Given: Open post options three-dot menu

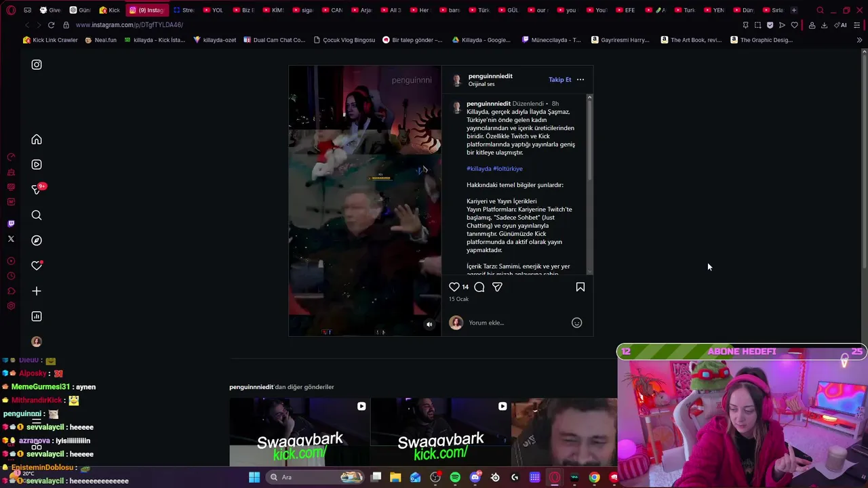Looking at the screenshot, I should pyautogui.click(x=580, y=79).
